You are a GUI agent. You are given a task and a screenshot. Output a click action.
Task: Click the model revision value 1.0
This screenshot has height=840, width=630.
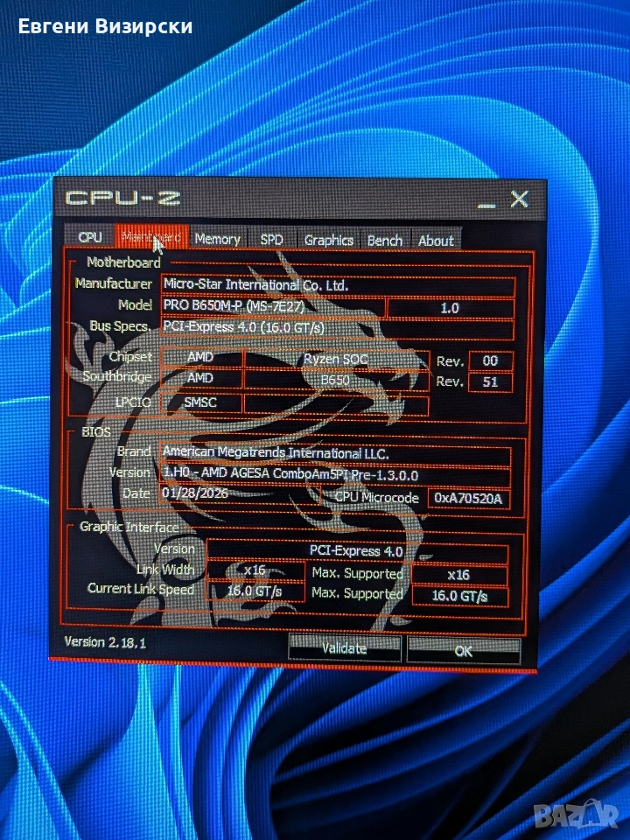[450, 308]
